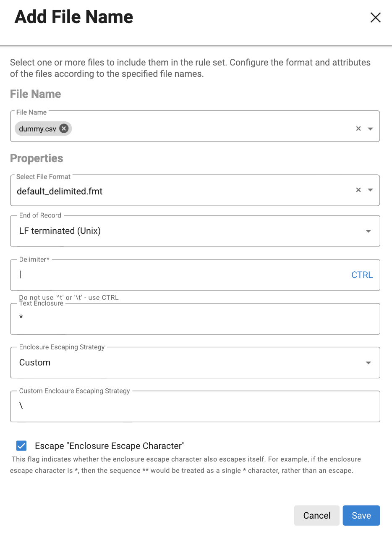Focus Custom Enclosure Escaping Strategy input
The height and width of the screenshot is (535, 392).
pos(193,406)
